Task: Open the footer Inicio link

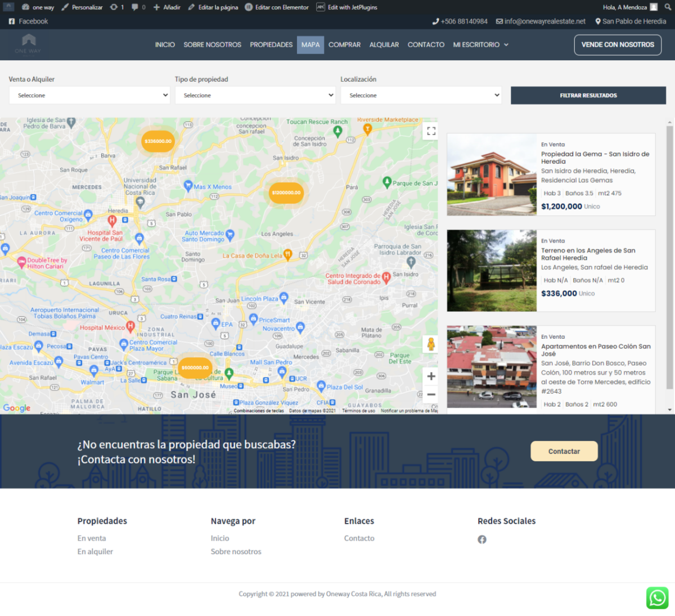Action: (220, 538)
